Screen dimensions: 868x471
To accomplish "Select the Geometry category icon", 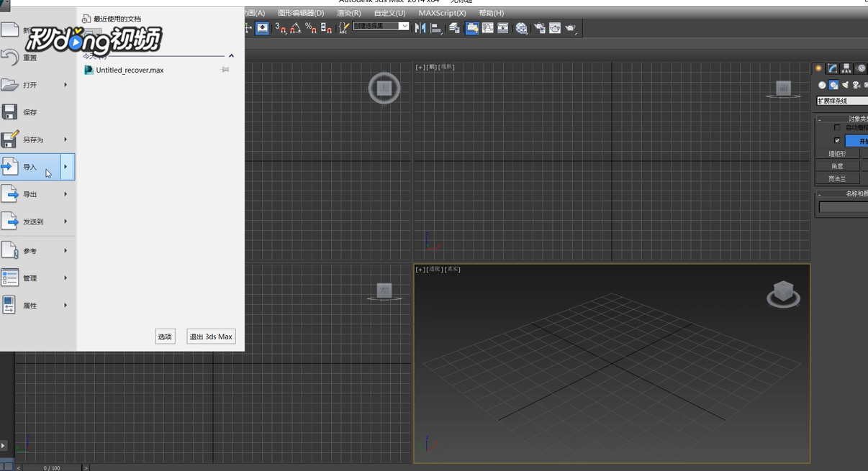I will click(x=822, y=85).
